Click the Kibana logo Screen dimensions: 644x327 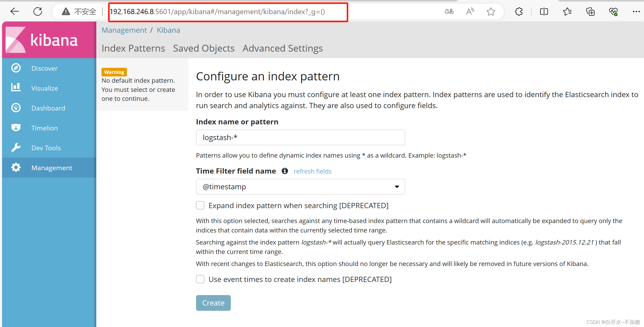(x=42, y=40)
